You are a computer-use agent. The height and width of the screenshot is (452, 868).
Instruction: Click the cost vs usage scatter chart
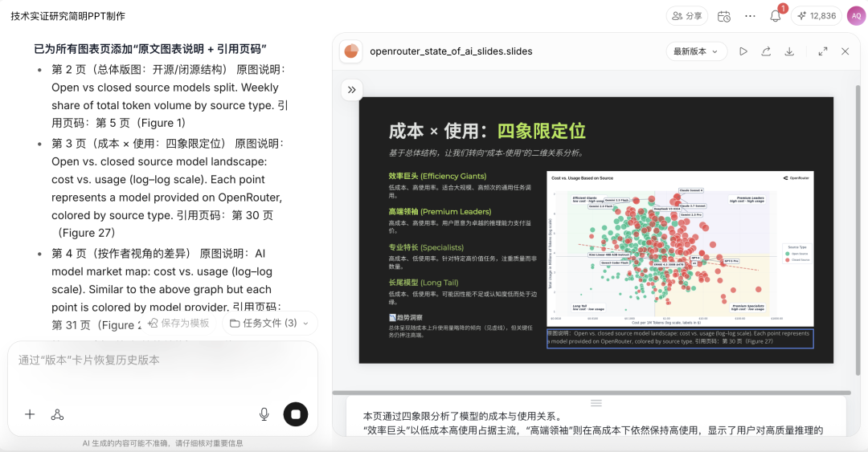click(680, 248)
